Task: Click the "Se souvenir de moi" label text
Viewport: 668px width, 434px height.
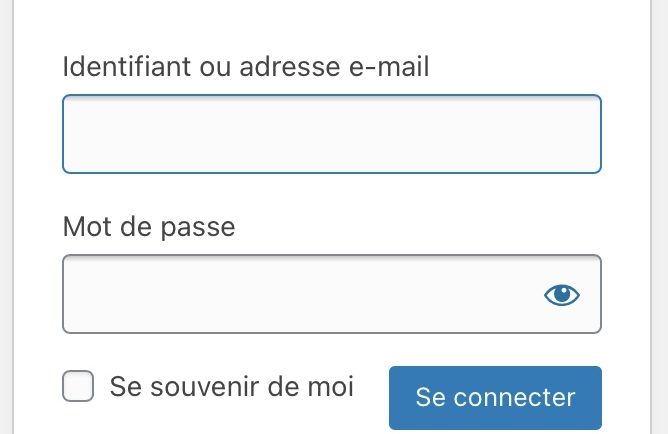Action: click(232, 386)
